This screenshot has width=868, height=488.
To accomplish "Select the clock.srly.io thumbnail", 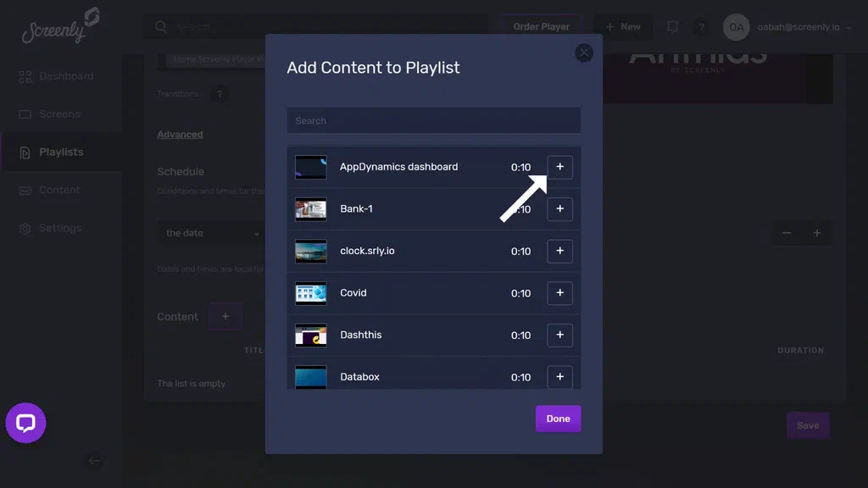I will tap(310, 251).
